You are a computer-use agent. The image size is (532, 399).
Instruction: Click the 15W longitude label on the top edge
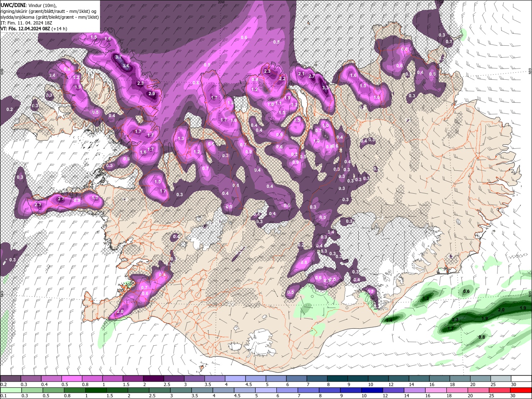(x=440, y=2)
